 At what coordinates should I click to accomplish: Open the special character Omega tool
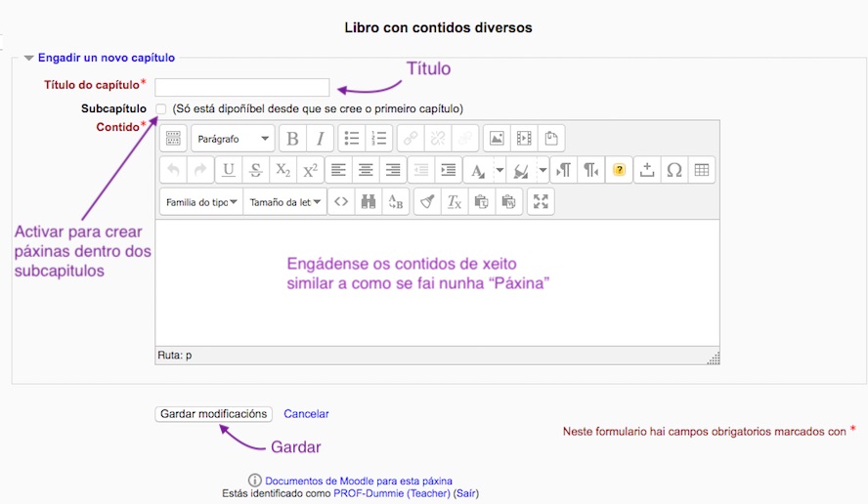[x=673, y=170]
